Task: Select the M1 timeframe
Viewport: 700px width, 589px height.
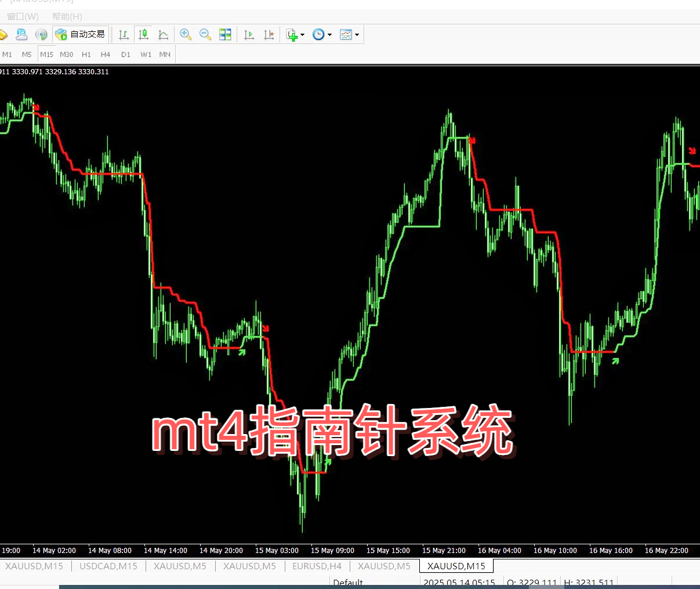Action: pyautogui.click(x=7, y=54)
